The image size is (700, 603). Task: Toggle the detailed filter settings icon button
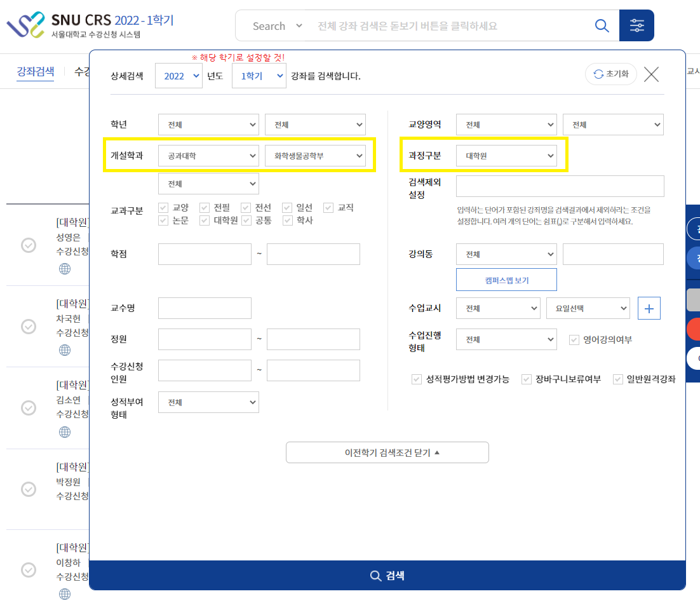click(x=636, y=25)
